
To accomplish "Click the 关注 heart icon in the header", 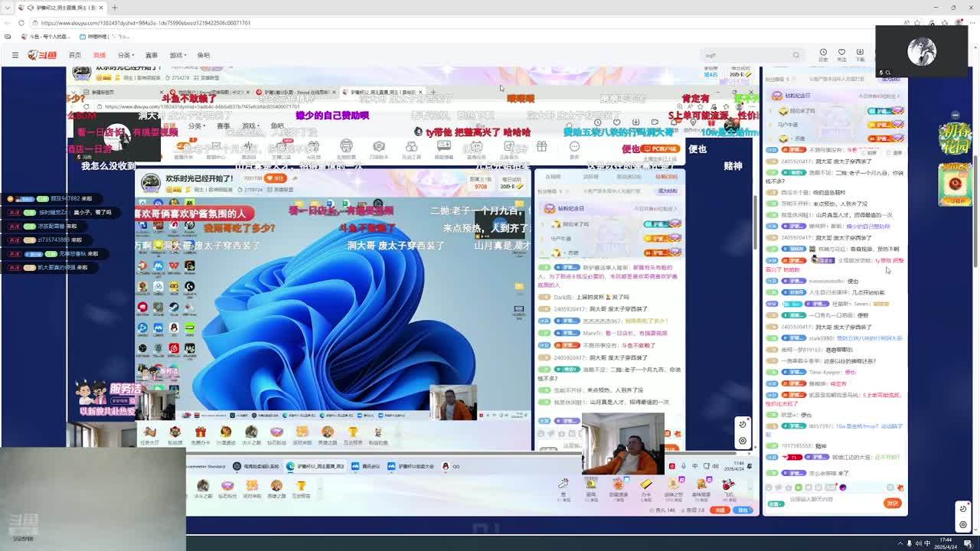I will (x=841, y=54).
